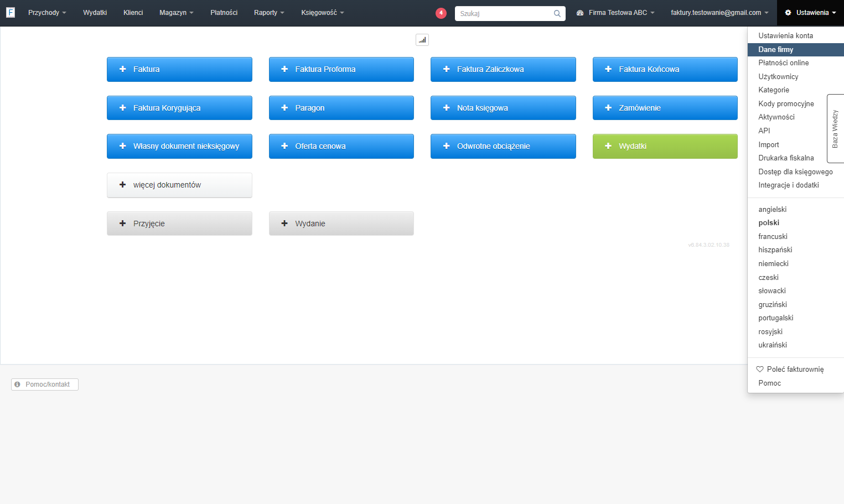Screen dimensions: 844x504
Task: Select Dane firmy from settings menu
Action: (x=795, y=49)
